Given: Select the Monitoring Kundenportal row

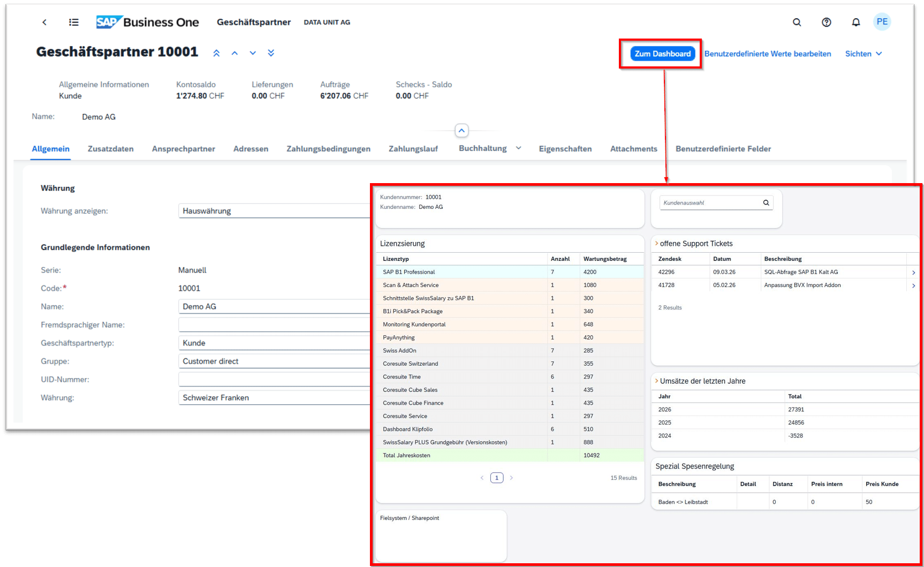Looking at the screenshot, I should (510, 324).
